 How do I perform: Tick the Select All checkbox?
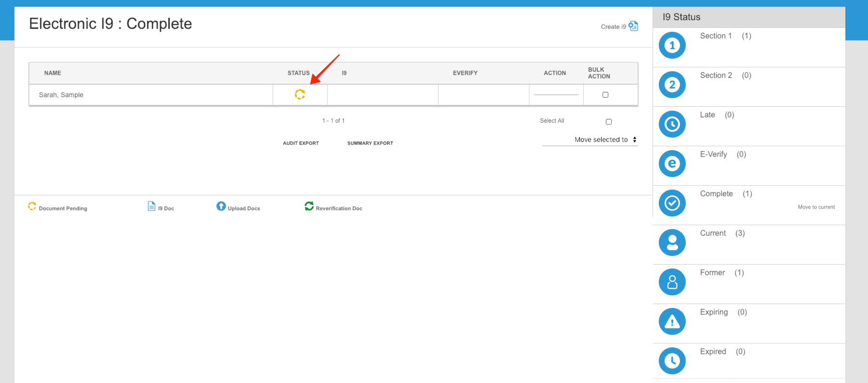[x=609, y=122]
